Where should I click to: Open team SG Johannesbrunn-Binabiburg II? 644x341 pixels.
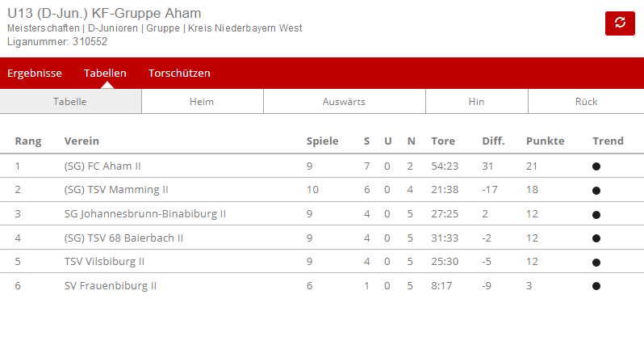pyautogui.click(x=145, y=214)
